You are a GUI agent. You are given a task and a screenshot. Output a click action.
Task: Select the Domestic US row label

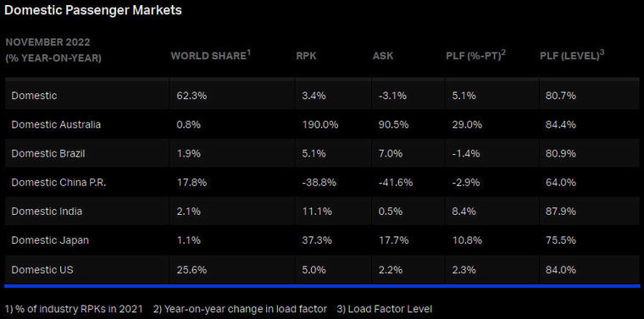[x=42, y=270]
